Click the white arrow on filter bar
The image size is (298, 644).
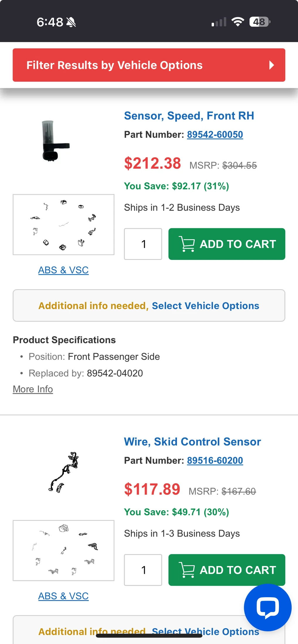(x=272, y=65)
